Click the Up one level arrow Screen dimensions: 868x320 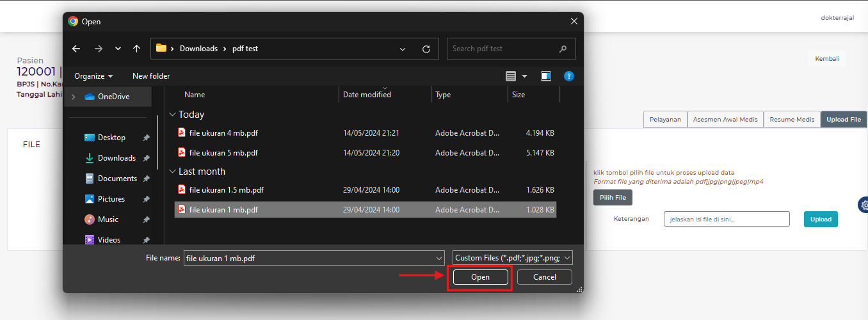coord(136,49)
